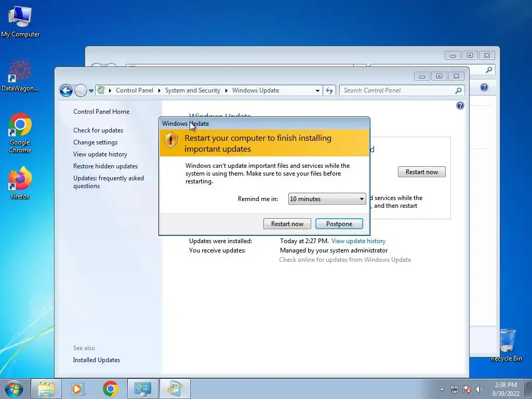The width and height of the screenshot is (532, 399).
Task: Expand arrow after System and Security breadcrumb
Action: 226,90
